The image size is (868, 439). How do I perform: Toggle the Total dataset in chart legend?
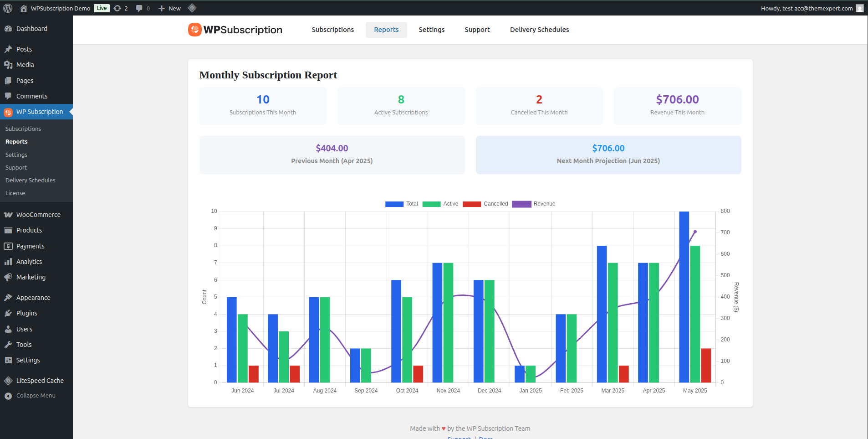click(401, 204)
